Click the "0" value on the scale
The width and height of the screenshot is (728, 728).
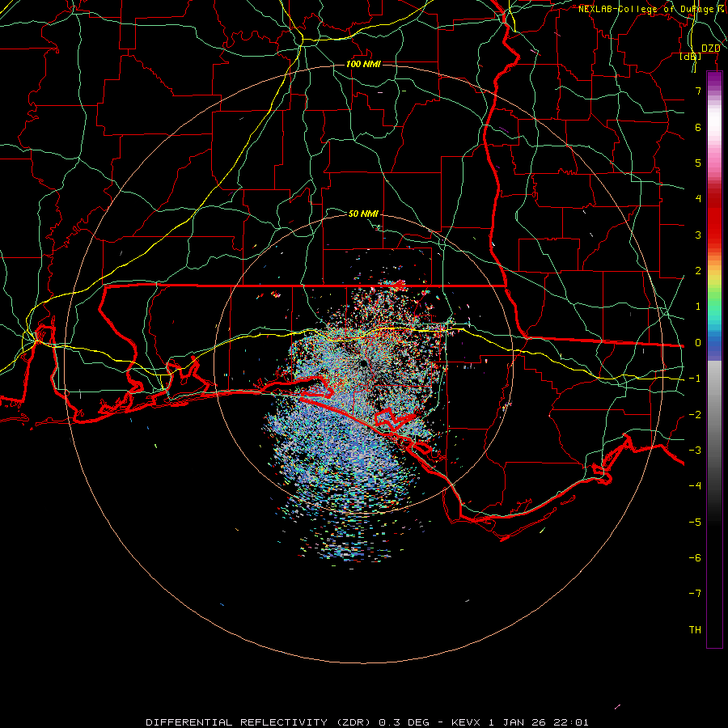pos(698,343)
